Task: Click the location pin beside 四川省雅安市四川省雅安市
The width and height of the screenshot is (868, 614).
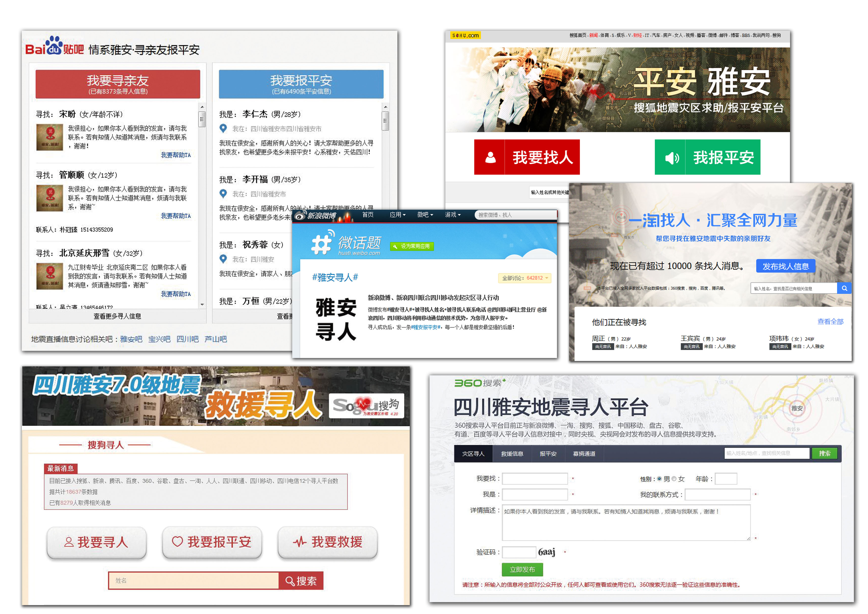Action: tap(223, 129)
